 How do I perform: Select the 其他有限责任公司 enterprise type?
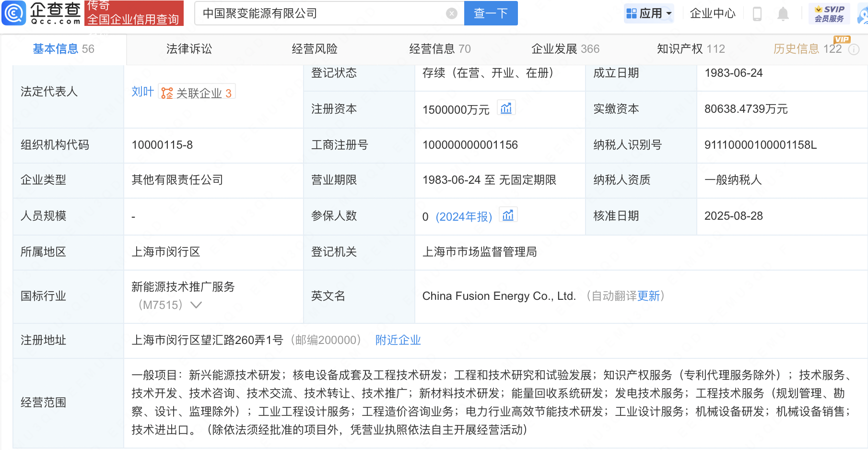(177, 180)
